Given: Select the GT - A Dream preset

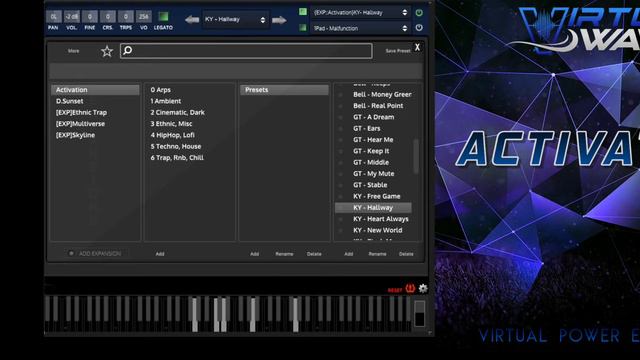Looking at the screenshot, I should [373, 117].
